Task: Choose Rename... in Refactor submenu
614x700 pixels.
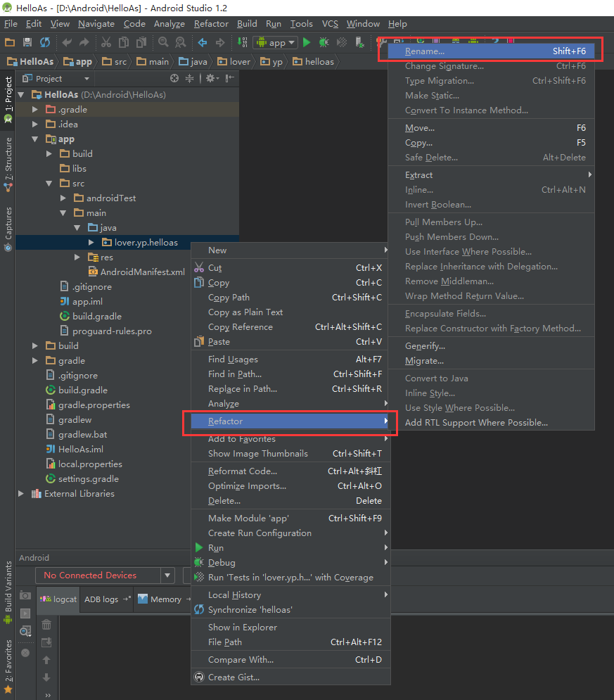Action: tap(491, 51)
